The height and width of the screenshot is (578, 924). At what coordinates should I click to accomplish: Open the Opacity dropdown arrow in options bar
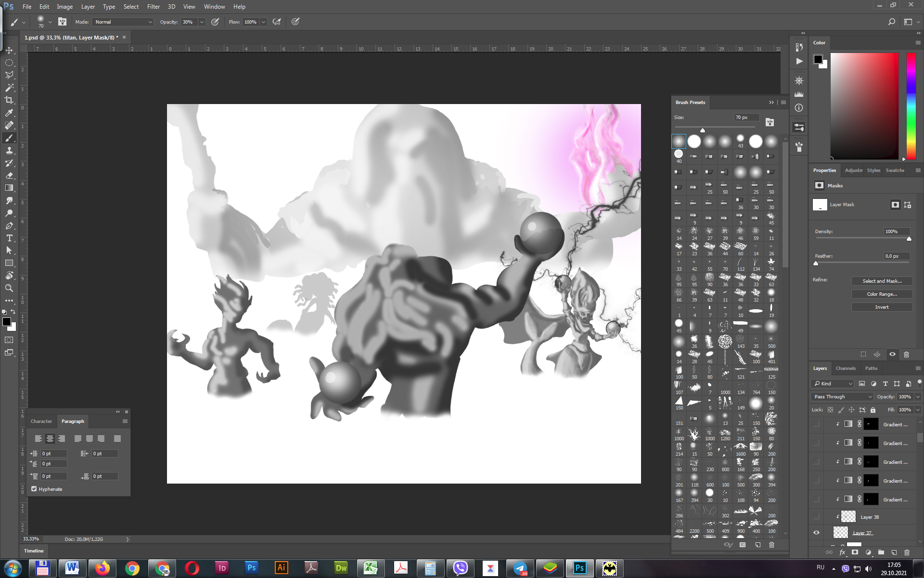tap(202, 22)
